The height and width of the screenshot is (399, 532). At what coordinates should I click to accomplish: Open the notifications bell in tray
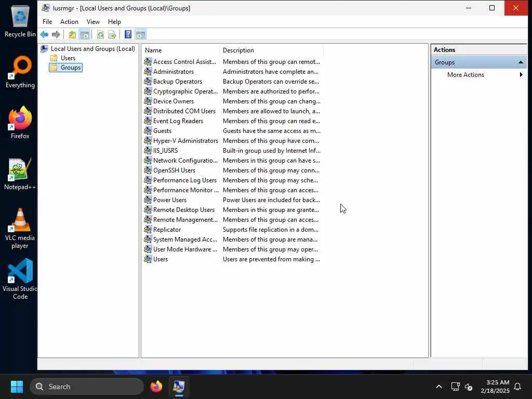click(x=517, y=387)
